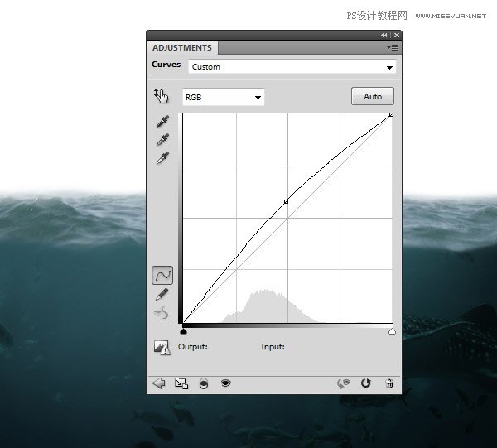Image resolution: width=497 pixels, height=448 pixels.
Task: Toggle clip to layer button
Action: (x=203, y=383)
